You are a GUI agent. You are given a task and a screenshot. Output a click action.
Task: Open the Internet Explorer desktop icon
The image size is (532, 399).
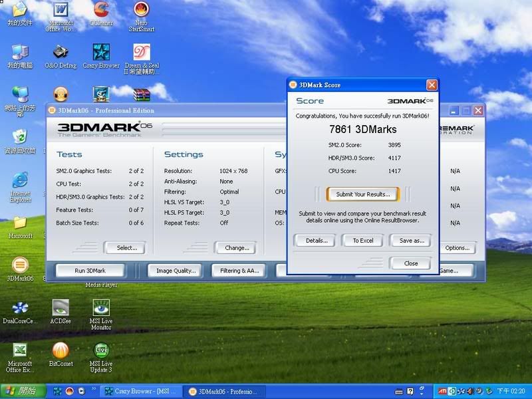click(20, 180)
